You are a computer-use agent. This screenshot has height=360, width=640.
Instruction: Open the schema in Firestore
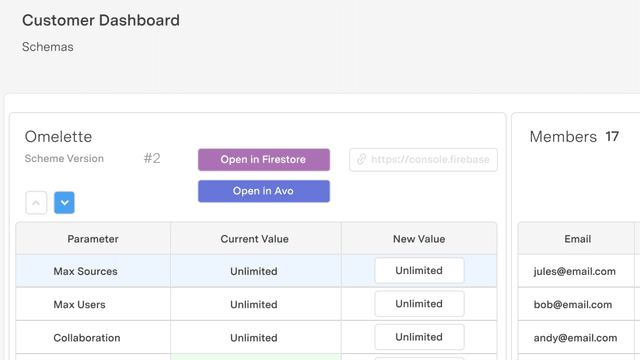tap(264, 160)
